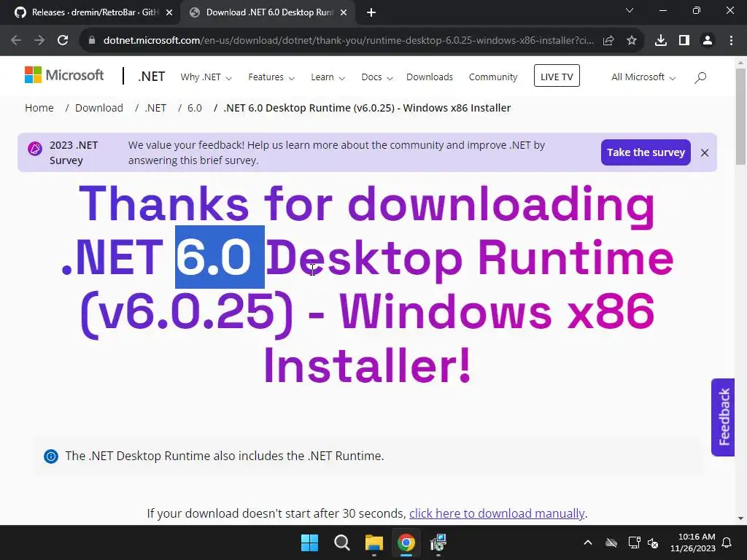
Task: Expand the All Microsoft menu
Action: (x=643, y=77)
